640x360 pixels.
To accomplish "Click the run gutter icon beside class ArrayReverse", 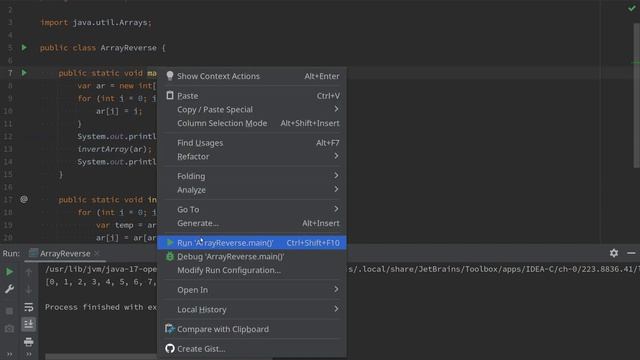I will click(24, 48).
